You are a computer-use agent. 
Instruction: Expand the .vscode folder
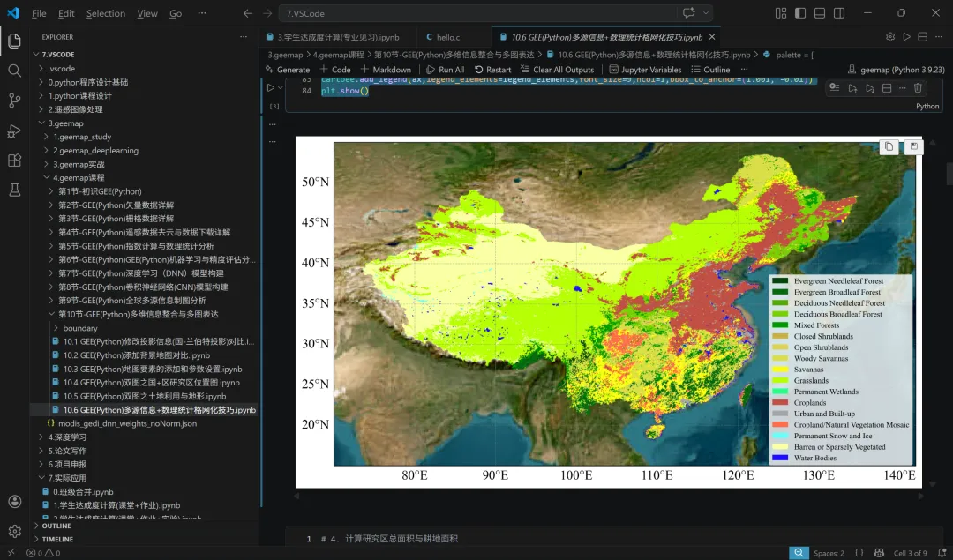pos(41,68)
